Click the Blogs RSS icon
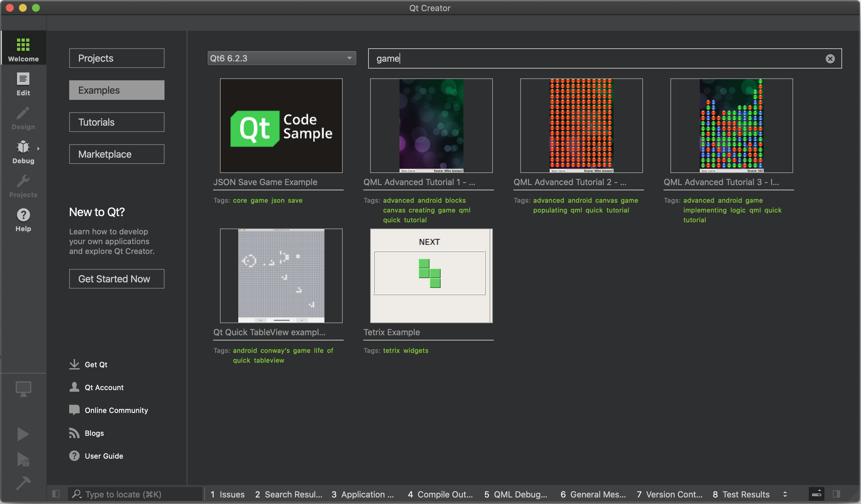The image size is (861, 504). tap(74, 433)
